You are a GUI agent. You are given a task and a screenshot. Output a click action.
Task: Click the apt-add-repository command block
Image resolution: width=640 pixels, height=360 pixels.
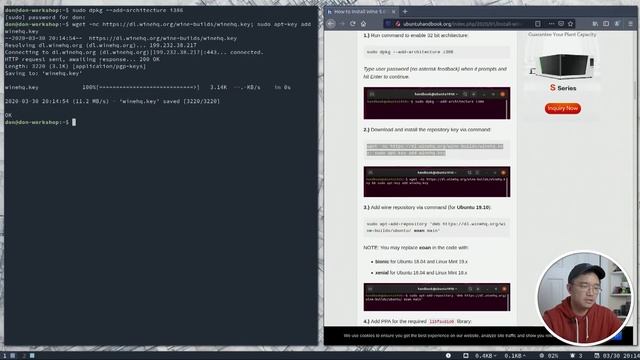pos(437,227)
